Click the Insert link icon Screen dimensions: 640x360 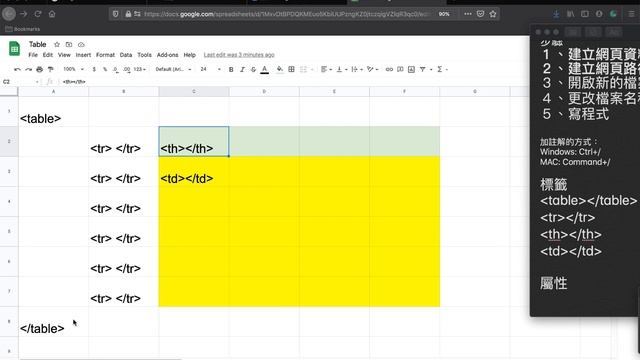pos(389,69)
